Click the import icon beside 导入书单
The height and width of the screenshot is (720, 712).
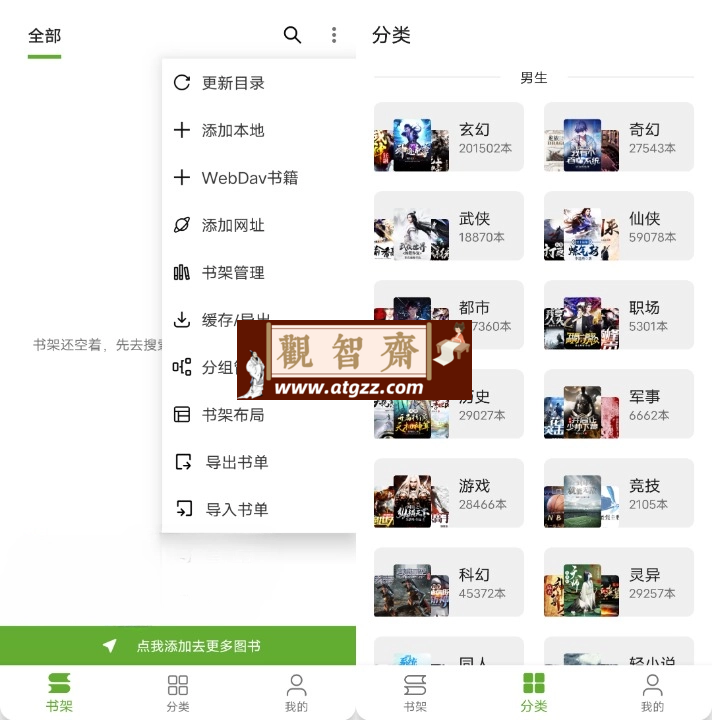(184, 509)
